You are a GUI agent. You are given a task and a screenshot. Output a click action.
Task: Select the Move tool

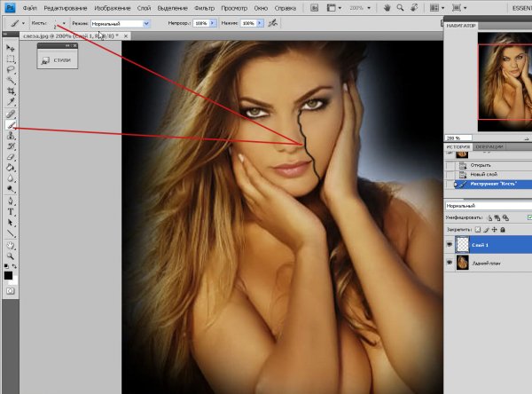coord(11,48)
